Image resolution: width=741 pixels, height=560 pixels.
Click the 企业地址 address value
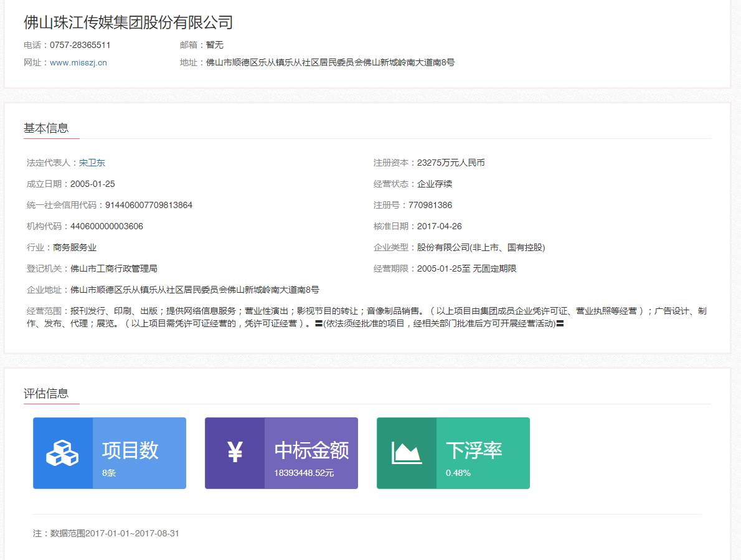click(x=194, y=290)
